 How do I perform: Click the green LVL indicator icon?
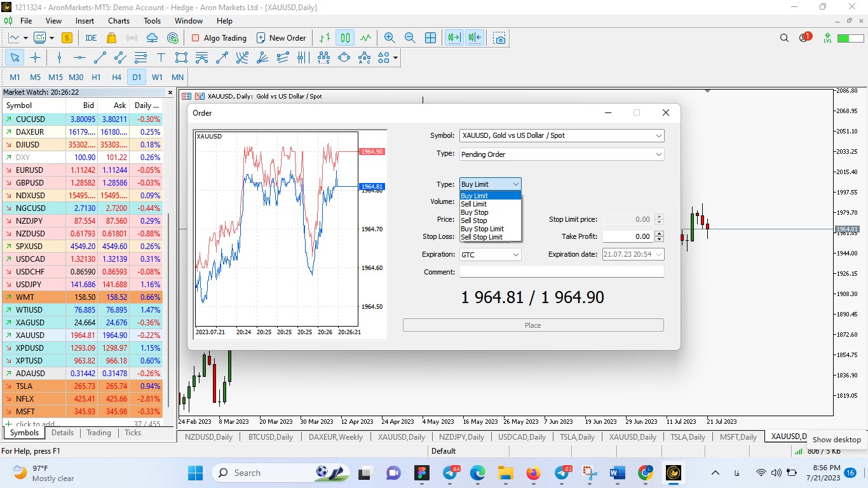point(827,38)
